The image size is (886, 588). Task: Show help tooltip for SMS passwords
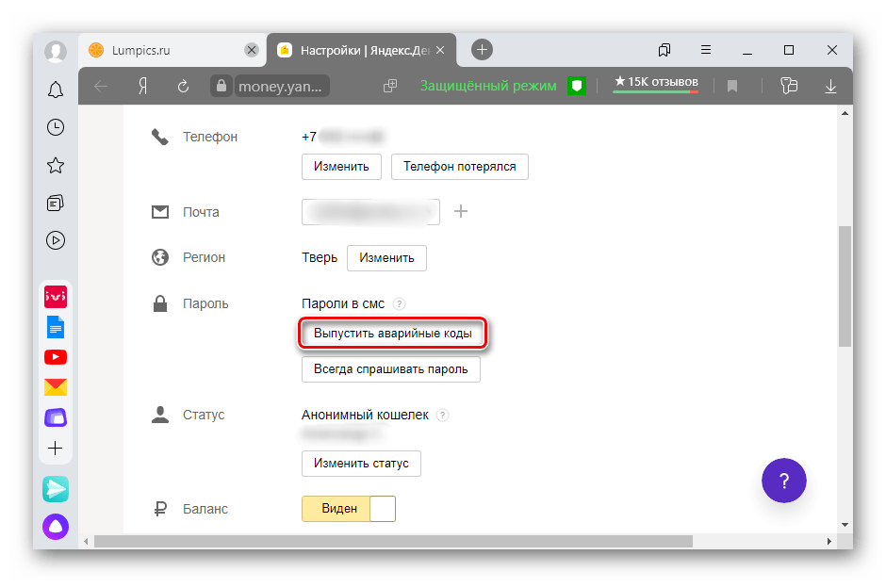coord(400,303)
